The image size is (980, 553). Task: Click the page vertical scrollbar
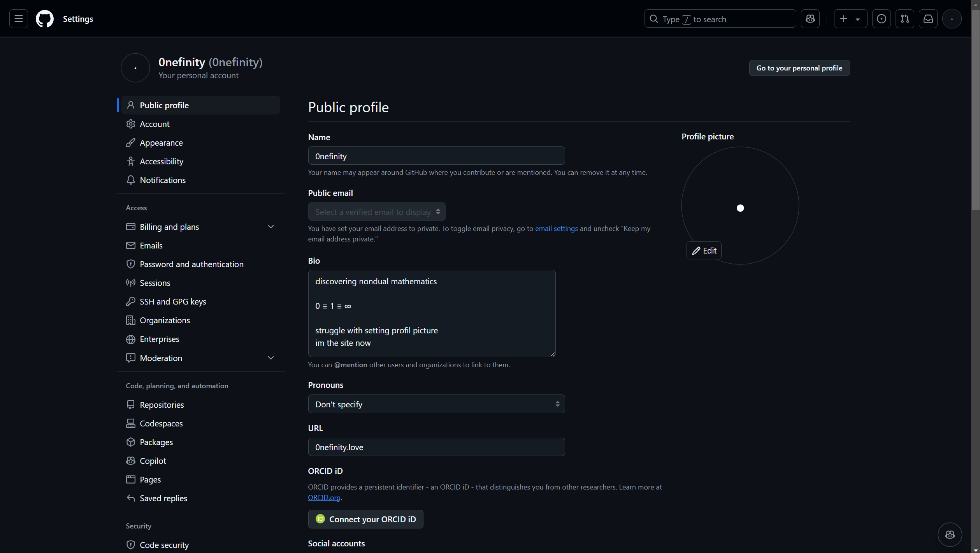[975, 109]
